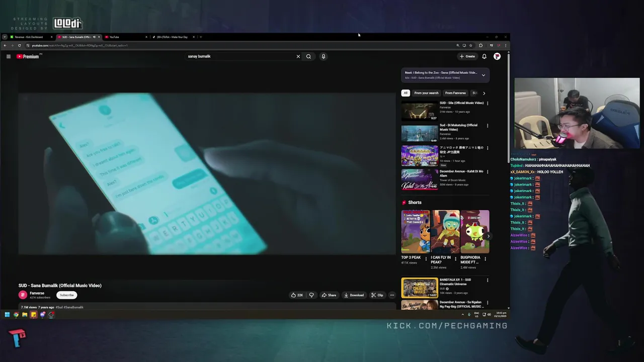Screen dimensions: 644x362
Task: Open the Fanverse channel avatar
Action: (x=23, y=295)
